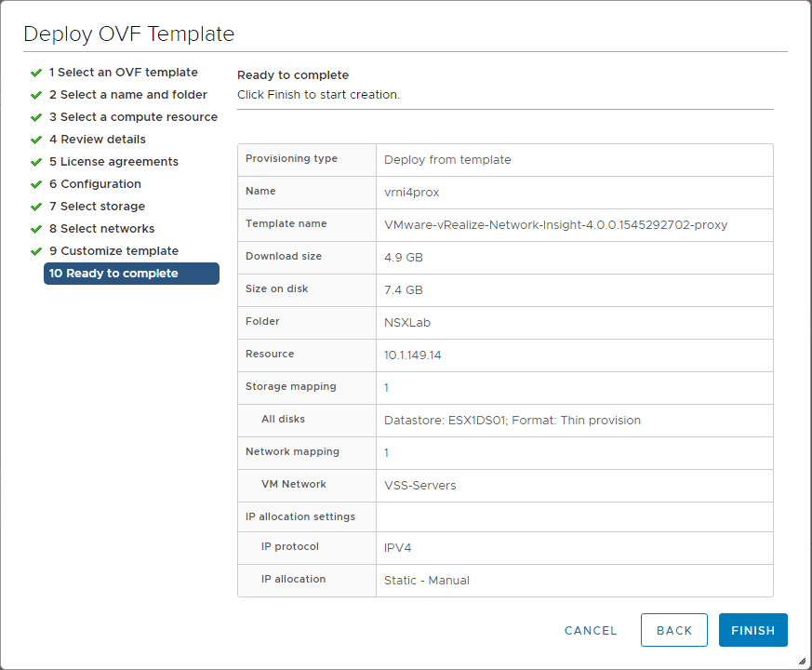Image resolution: width=812 pixels, height=670 pixels.
Task: Click the checkmark next to Review details
Action: 36,139
